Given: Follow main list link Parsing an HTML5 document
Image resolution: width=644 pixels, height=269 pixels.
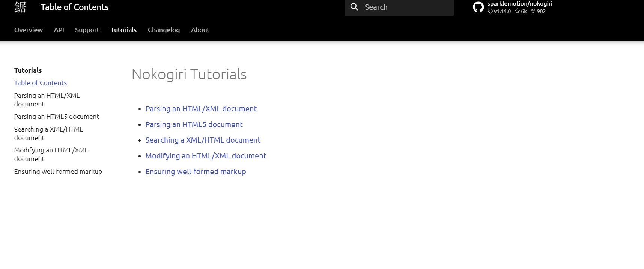Looking at the screenshot, I should (x=194, y=124).
